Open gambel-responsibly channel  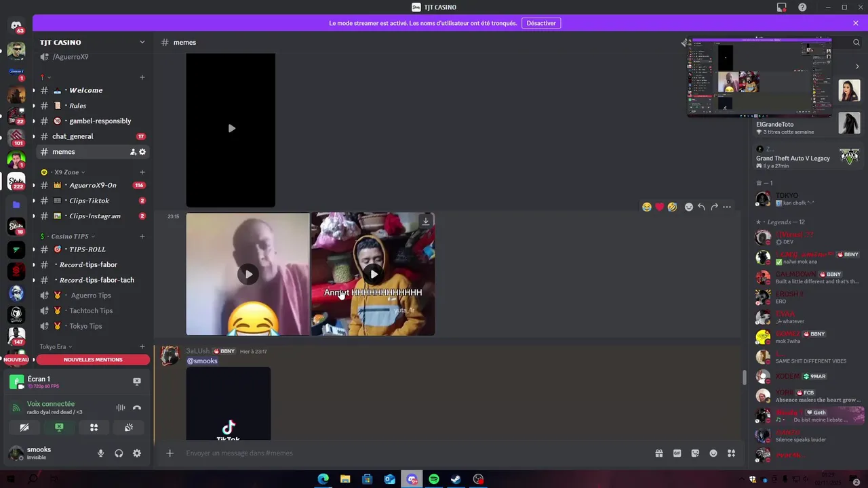tap(93, 121)
